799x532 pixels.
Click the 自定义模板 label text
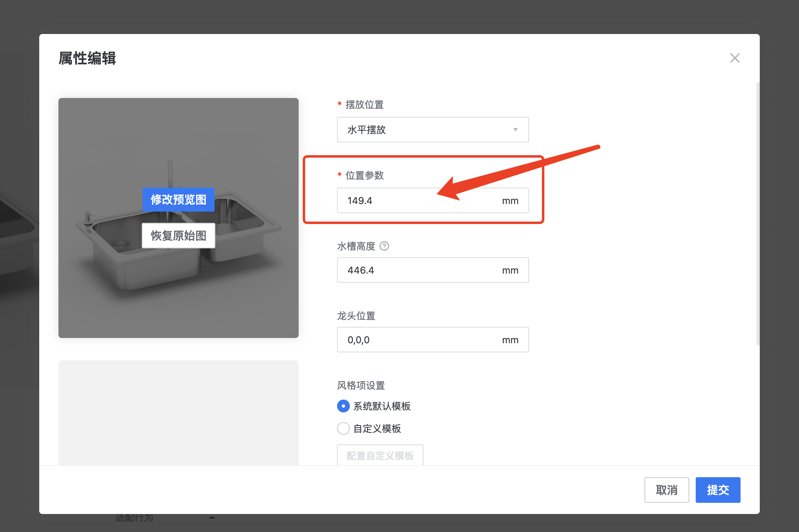pyautogui.click(x=377, y=428)
